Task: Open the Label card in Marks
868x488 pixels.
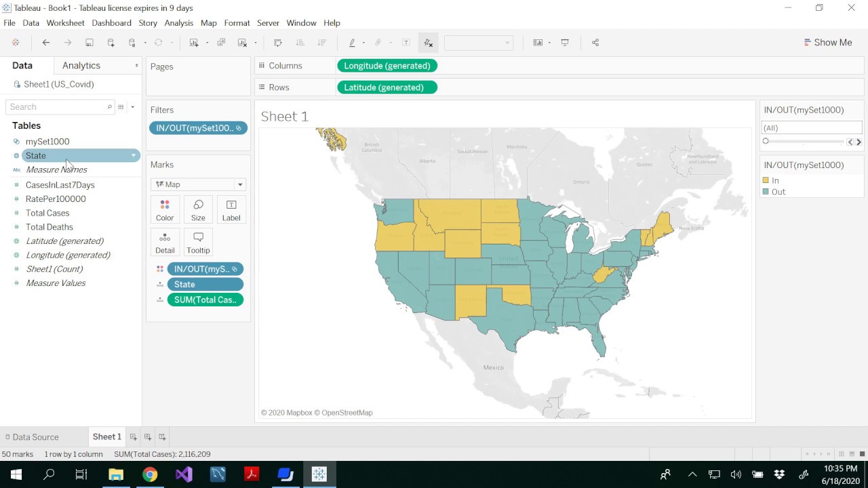Action: (231, 210)
